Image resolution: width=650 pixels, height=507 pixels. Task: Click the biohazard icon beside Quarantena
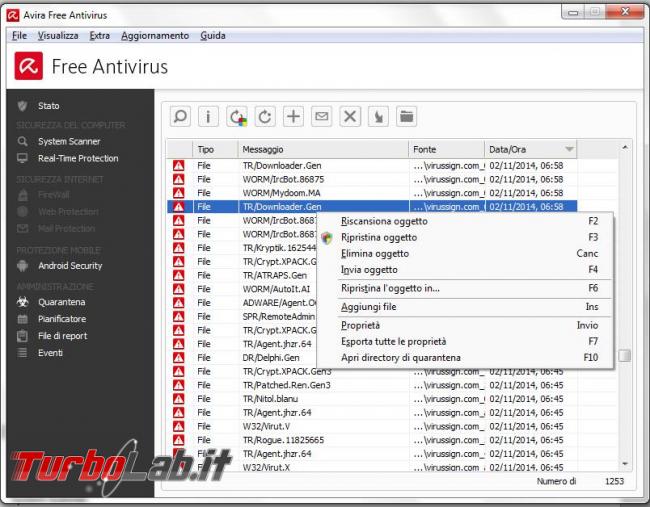[x=22, y=302]
